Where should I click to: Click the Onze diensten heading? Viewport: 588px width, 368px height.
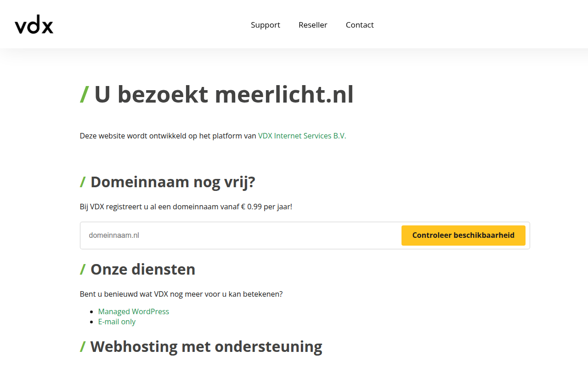tap(138, 269)
